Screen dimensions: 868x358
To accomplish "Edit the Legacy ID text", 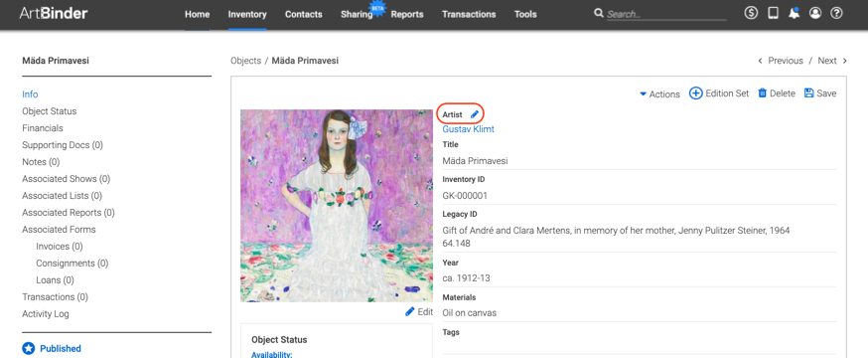I will click(x=640, y=237).
